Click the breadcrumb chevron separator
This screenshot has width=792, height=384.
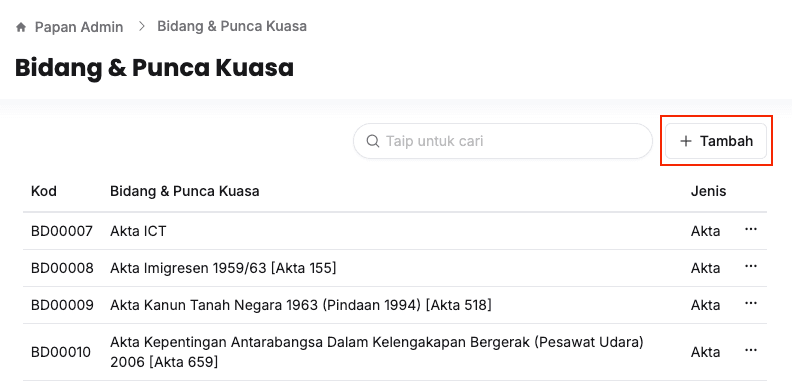point(141,26)
